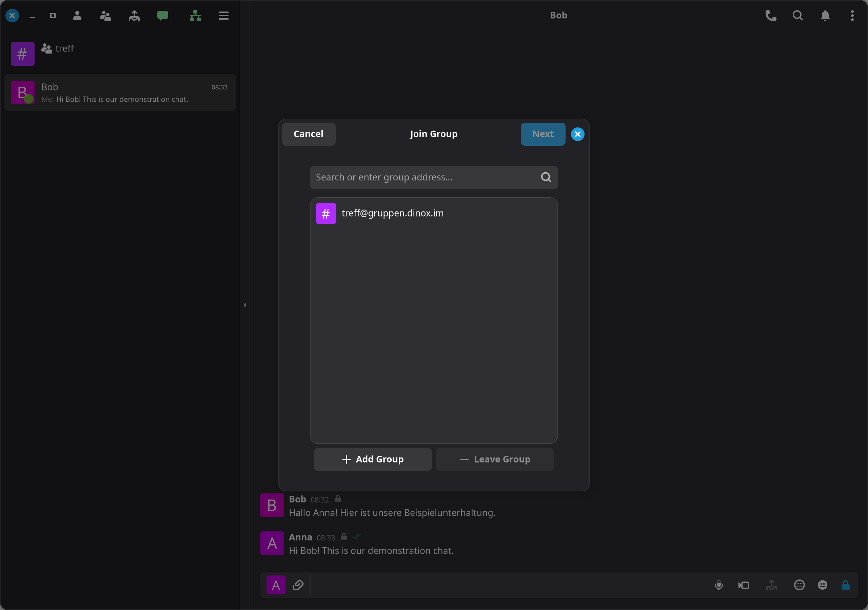Viewport: 868px width, 610px height.
Task: Attach a file with the paperclip icon
Action: (x=298, y=585)
